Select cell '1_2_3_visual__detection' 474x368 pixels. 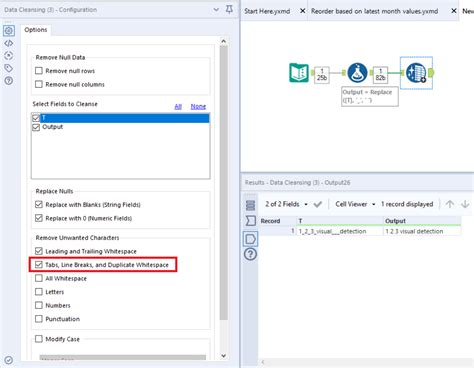click(x=340, y=231)
